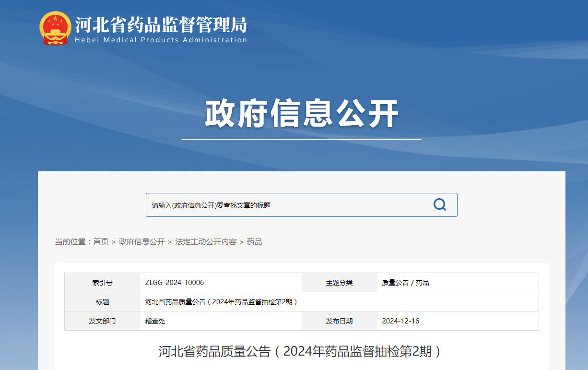The height and width of the screenshot is (370, 588).
Task: Open 药品 breadcrumb link
Action: click(x=254, y=242)
